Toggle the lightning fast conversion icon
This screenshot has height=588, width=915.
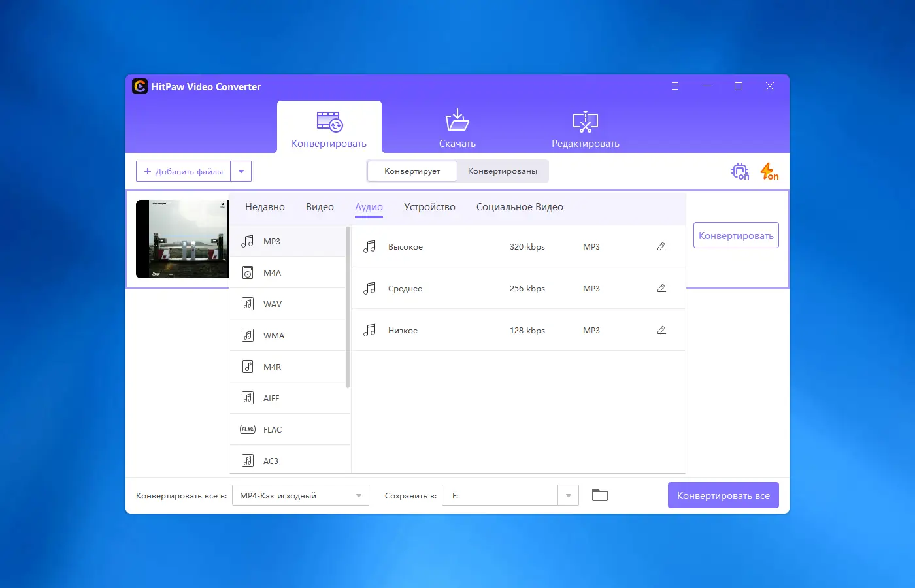pos(769,171)
